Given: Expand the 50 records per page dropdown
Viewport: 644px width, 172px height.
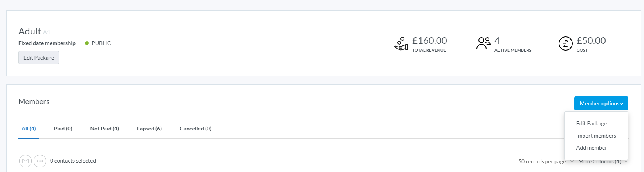Looking at the screenshot, I should [x=546, y=161].
